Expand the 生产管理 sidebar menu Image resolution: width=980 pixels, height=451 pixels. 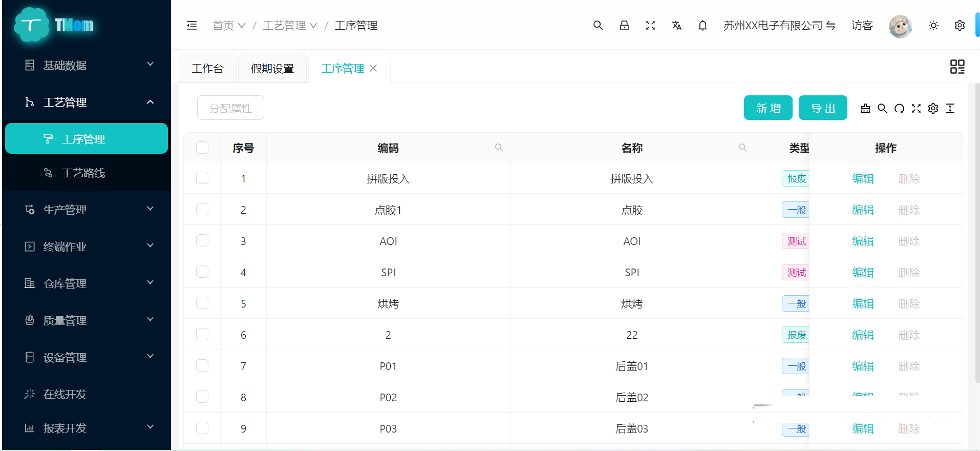[x=87, y=210]
